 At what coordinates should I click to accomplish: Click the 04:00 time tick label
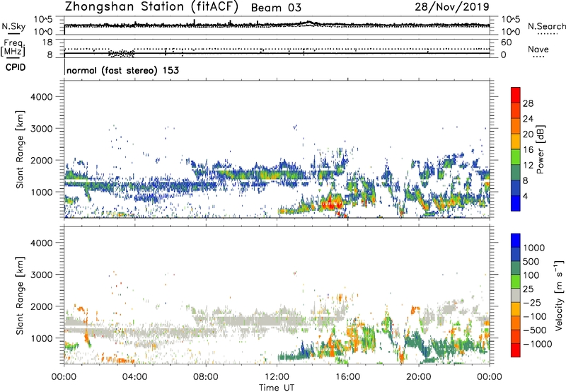click(x=134, y=377)
